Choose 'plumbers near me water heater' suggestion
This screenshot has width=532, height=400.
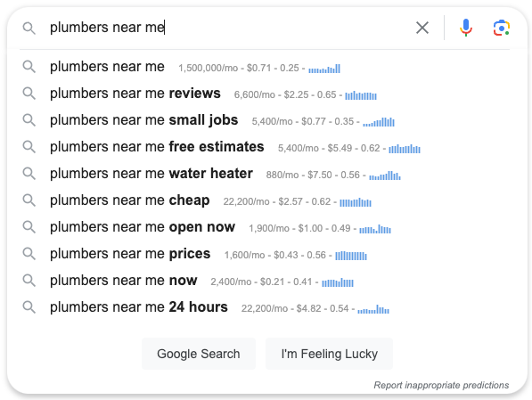151,174
